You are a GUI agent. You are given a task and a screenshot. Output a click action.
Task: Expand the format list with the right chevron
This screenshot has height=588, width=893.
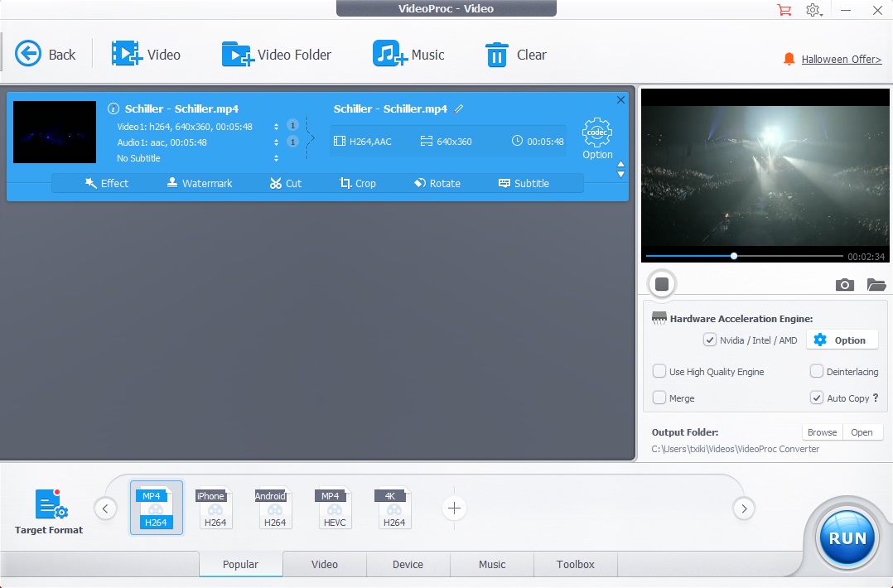click(744, 508)
